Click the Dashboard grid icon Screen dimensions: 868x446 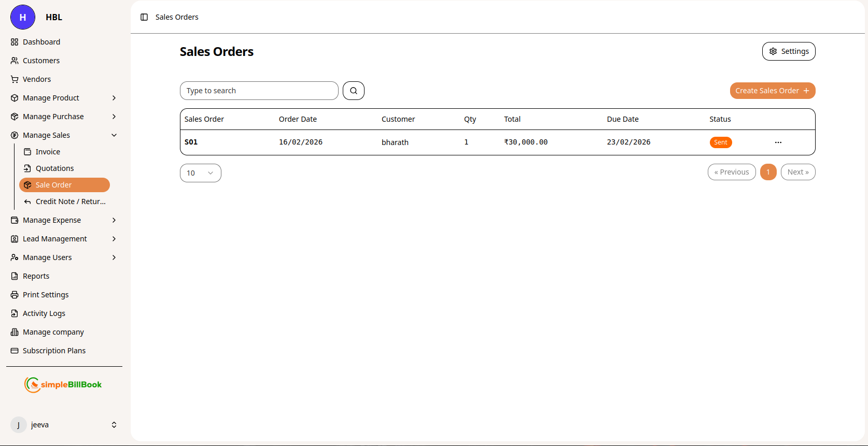pyautogui.click(x=15, y=42)
